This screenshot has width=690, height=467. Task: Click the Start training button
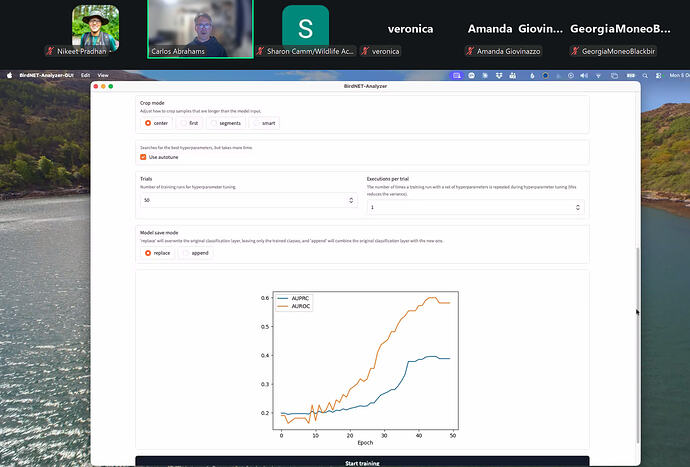coord(362,462)
